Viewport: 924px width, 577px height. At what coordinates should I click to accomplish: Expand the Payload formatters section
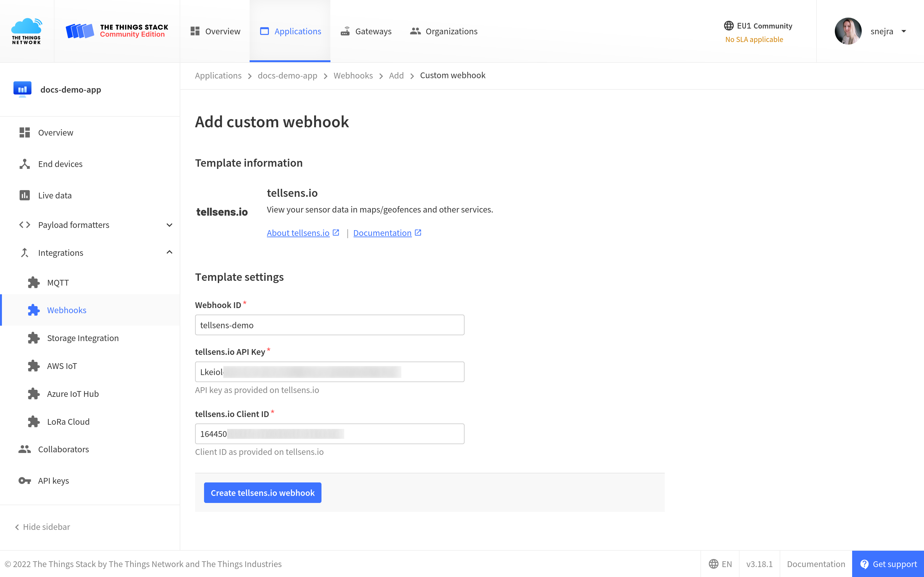tap(169, 225)
